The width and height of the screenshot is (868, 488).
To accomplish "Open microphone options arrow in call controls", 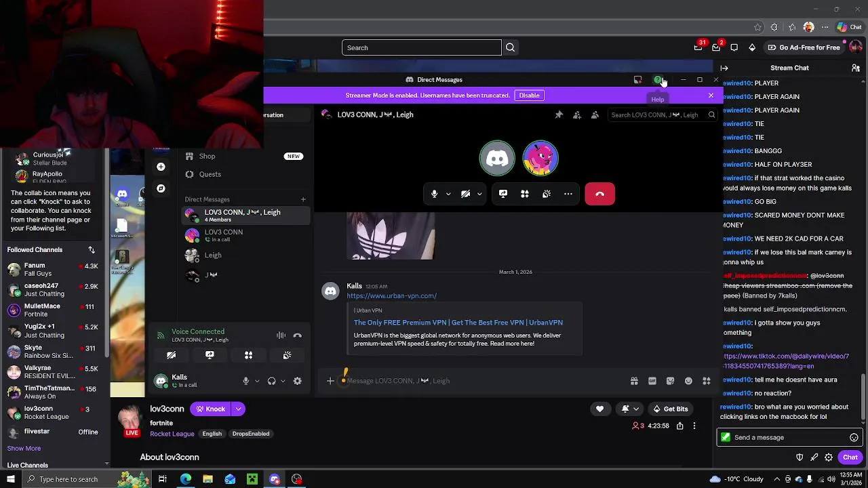I will point(448,194).
